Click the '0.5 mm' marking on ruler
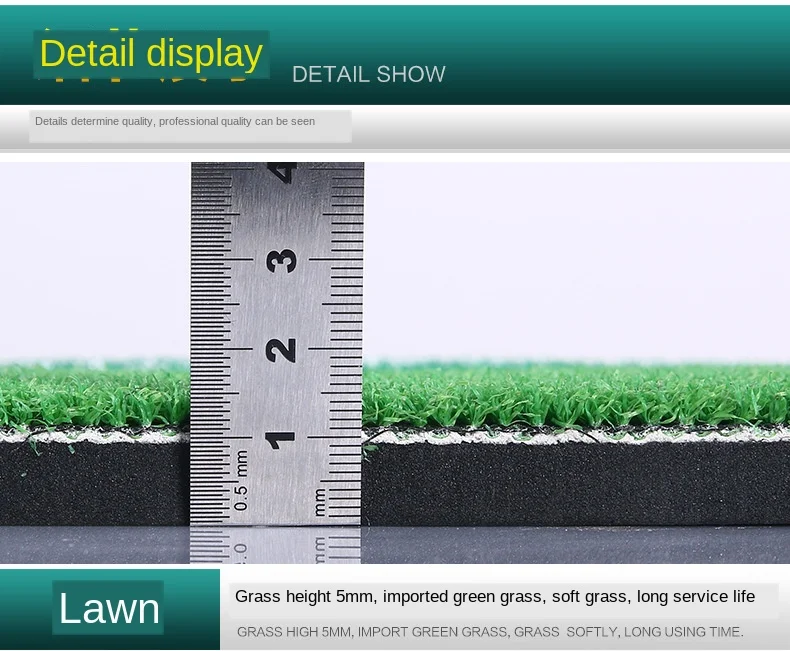Viewport: 790px width, 651px height. click(241, 480)
